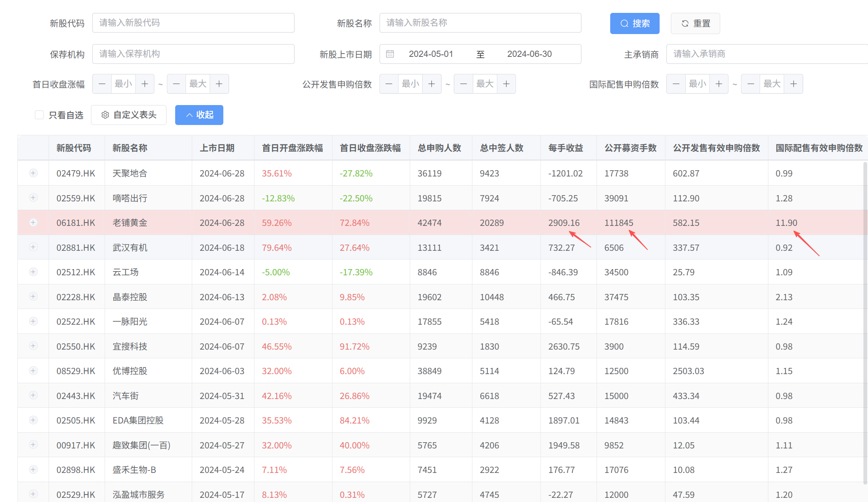Open the calendar icon of 新股上市日期
868x502 pixels.
point(390,54)
